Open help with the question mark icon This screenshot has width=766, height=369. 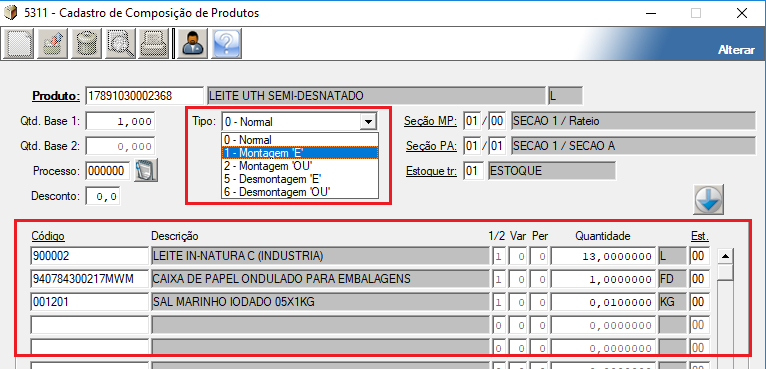coord(227,43)
